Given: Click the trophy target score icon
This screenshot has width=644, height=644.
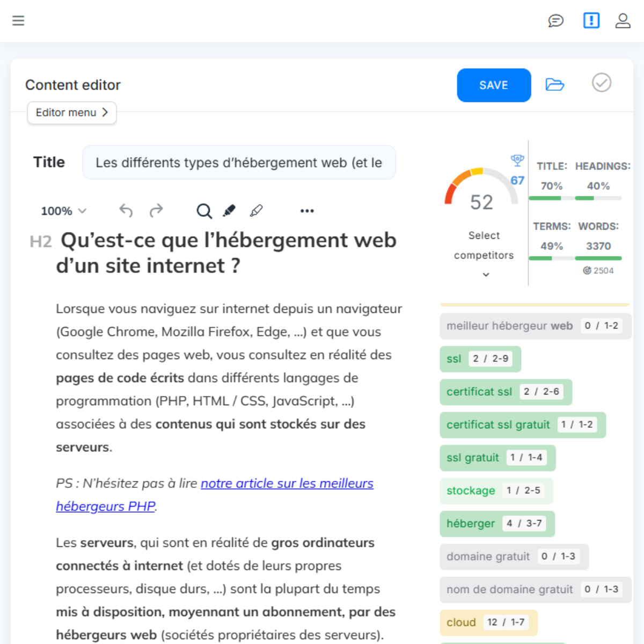Looking at the screenshot, I should coord(517,160).
